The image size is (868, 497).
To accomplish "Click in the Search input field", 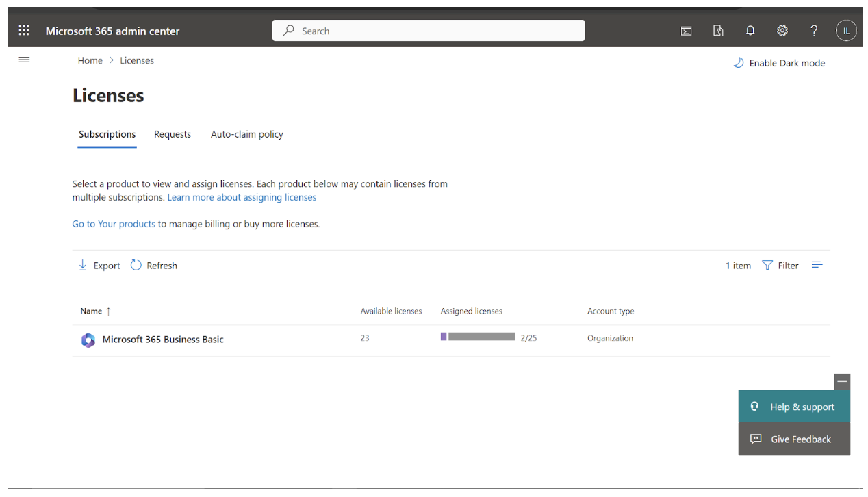I will (x=429, y=31).
